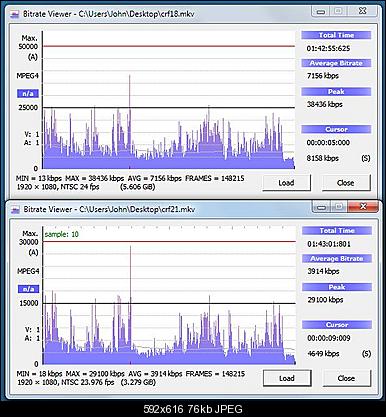Viewport: 386px width, 417px height.
Task: Click '(3.279 GB)' file size text
Action: pos(138,382)
